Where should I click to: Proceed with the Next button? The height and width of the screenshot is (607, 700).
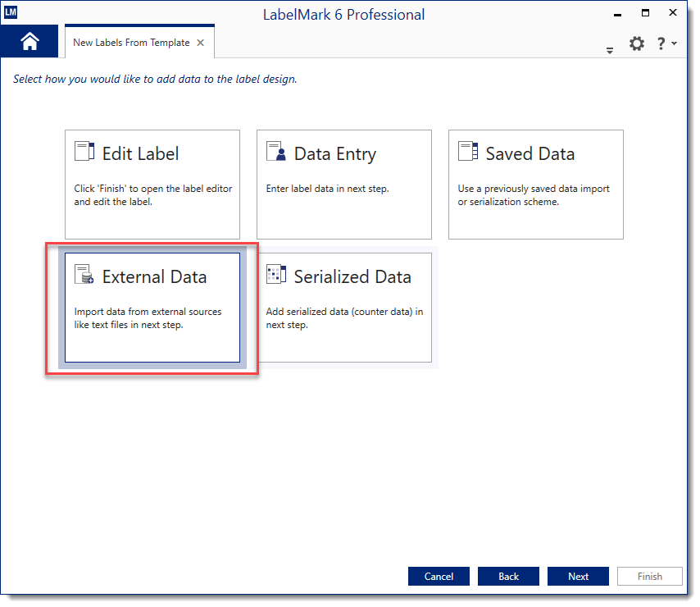[x=578, y=576]
